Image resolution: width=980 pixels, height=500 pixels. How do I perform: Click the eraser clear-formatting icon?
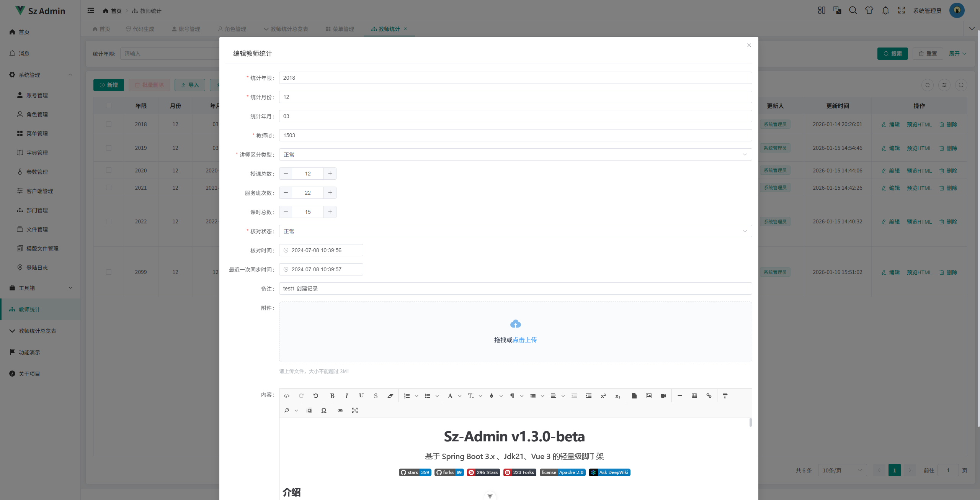390,396
